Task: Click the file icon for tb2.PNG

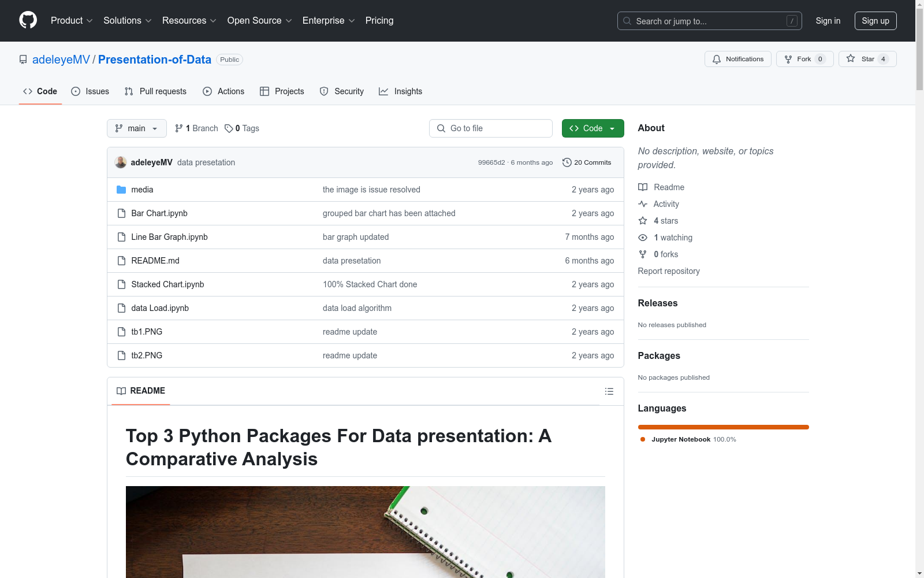Action: click(121, 355)
